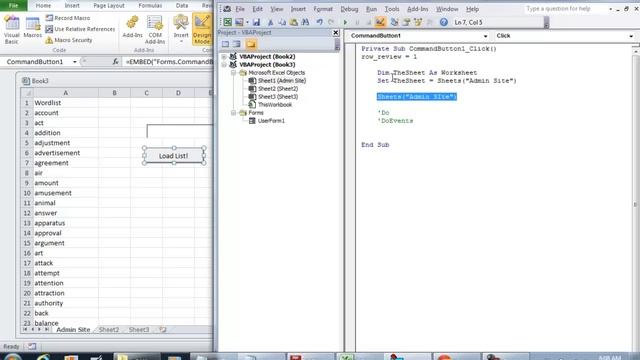Switch to the Excel Home tab
This screenshot has height=360, width=640.
coord(43,6)
